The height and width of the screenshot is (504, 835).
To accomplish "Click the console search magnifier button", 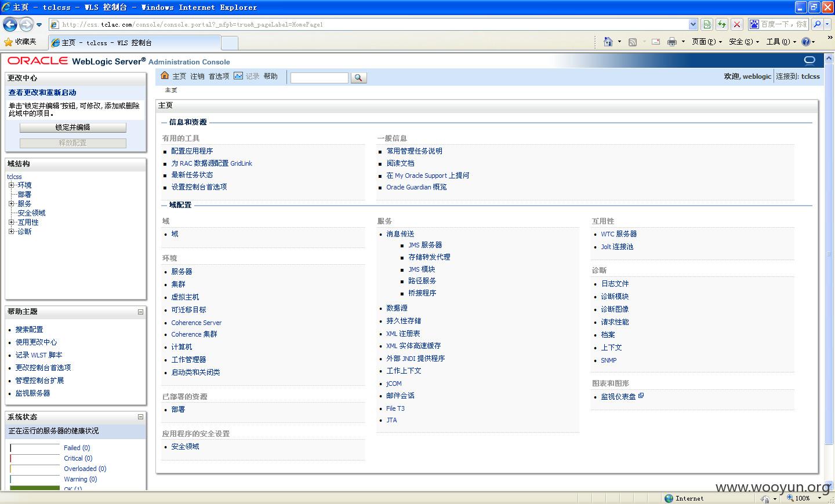I will tap(359, 78).
